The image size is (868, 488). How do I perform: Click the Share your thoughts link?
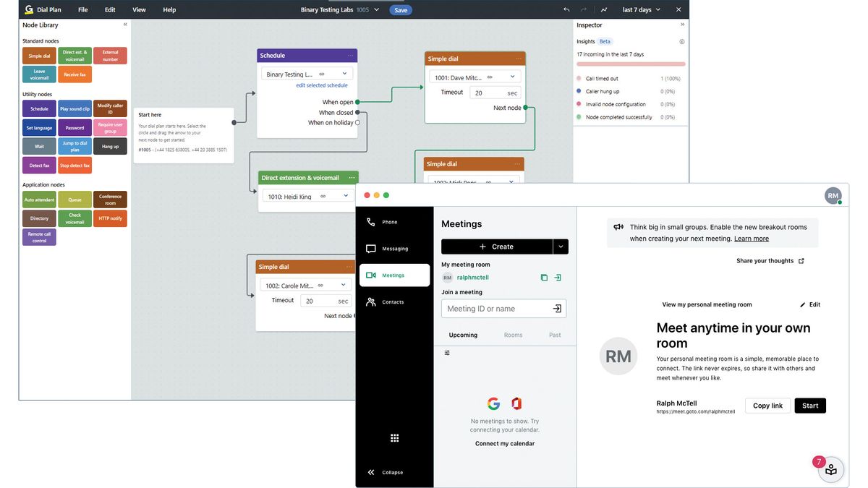coord(770,261)
